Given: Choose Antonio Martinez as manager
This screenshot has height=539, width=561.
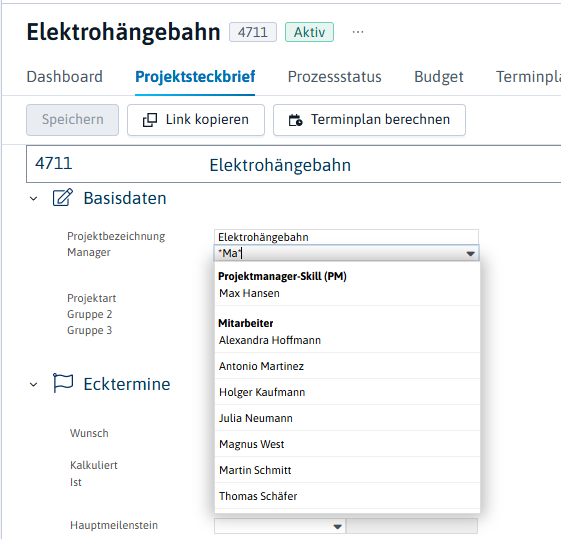Looking at the screenshot, I should click(347, 366).
